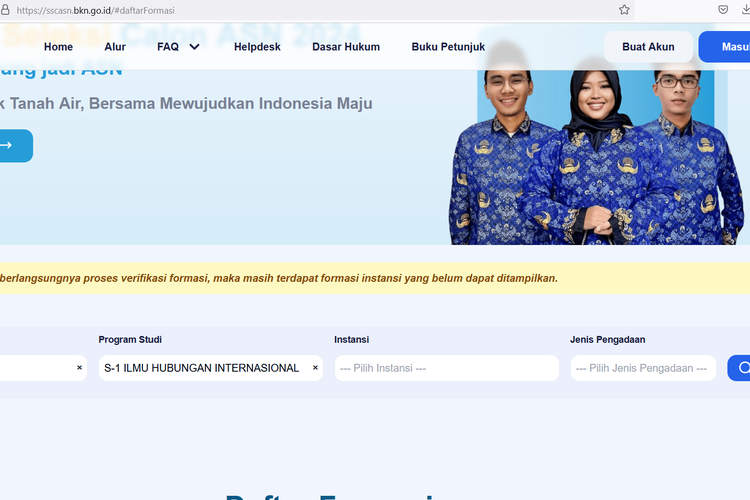Clear the leftmost filter field selection
Screen dimensions: 750x500
(79, 367)
